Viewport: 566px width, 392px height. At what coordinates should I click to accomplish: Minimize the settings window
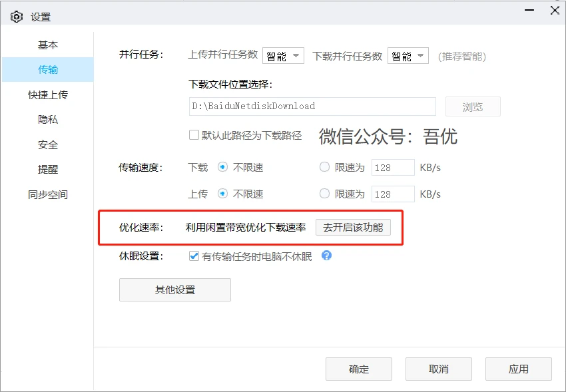(529, 10)
